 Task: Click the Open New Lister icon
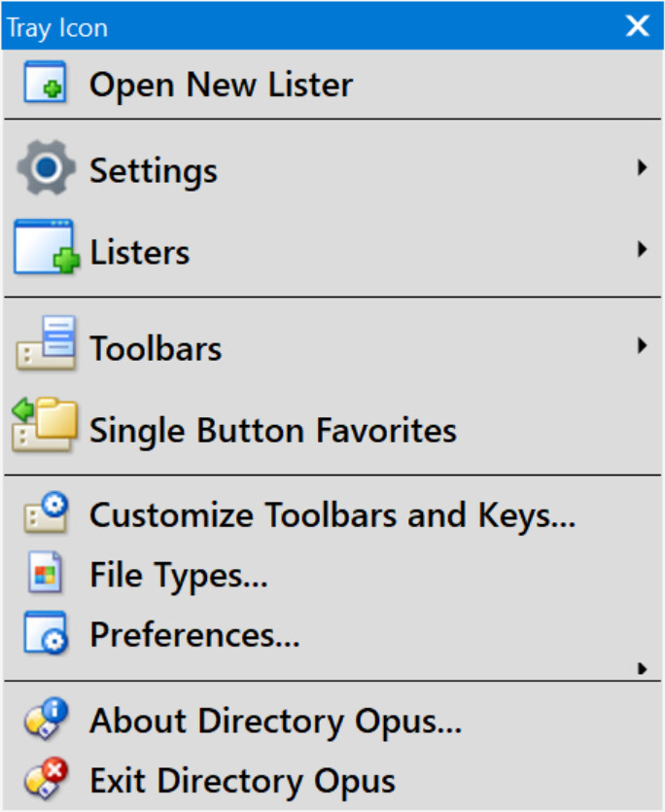[45, 84]
